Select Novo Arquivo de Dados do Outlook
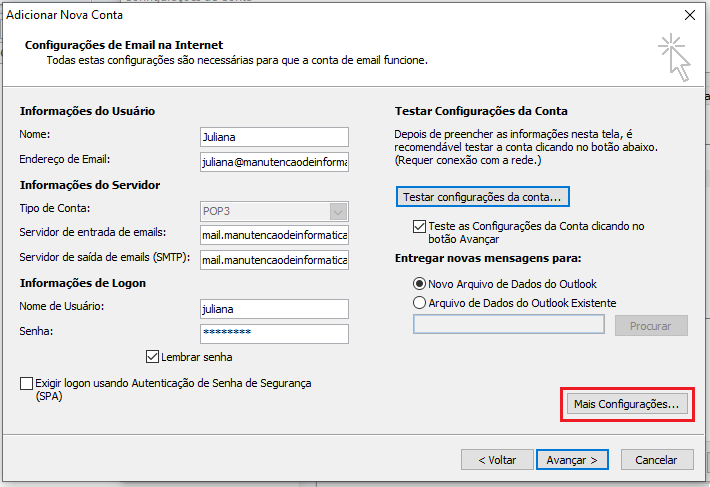This screenshot has height=487, width=710. point(419,284)
